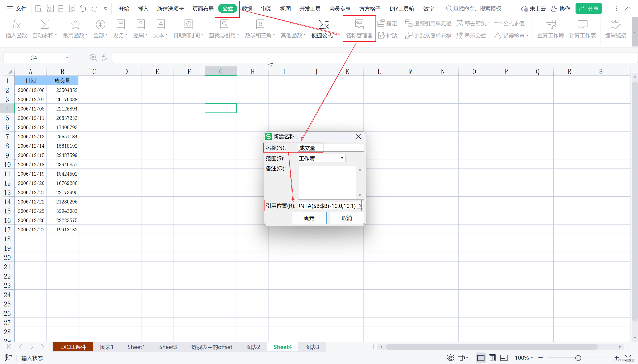
Task: Open the Sheet3 sheet tab
Action: click(x=168, y=347)
